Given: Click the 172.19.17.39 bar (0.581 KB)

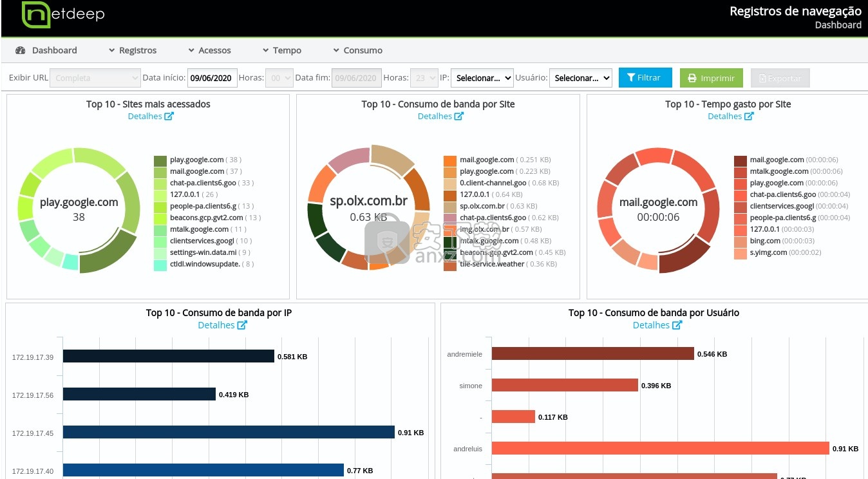Looking at the screenshot, I should [169, 356].
